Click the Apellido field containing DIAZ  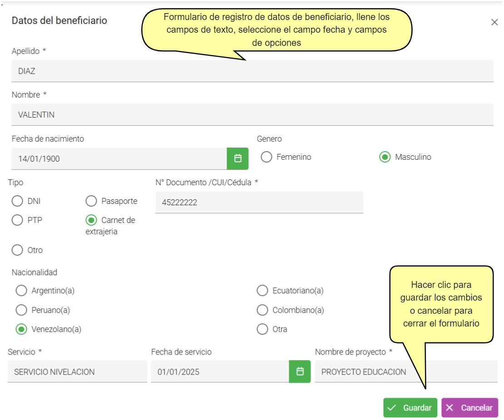[252, 71]
